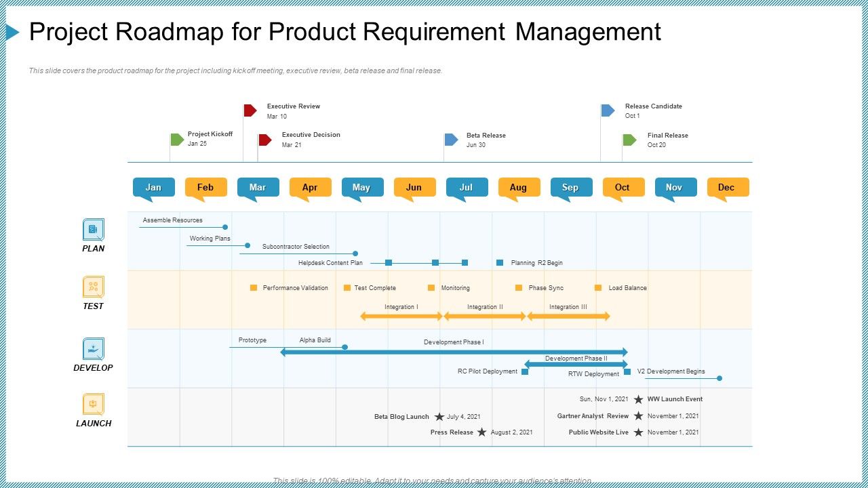The width and height of the screenshot is (868, 488).
Task: Select the May month bubble
Action: (x=362, y=189)
